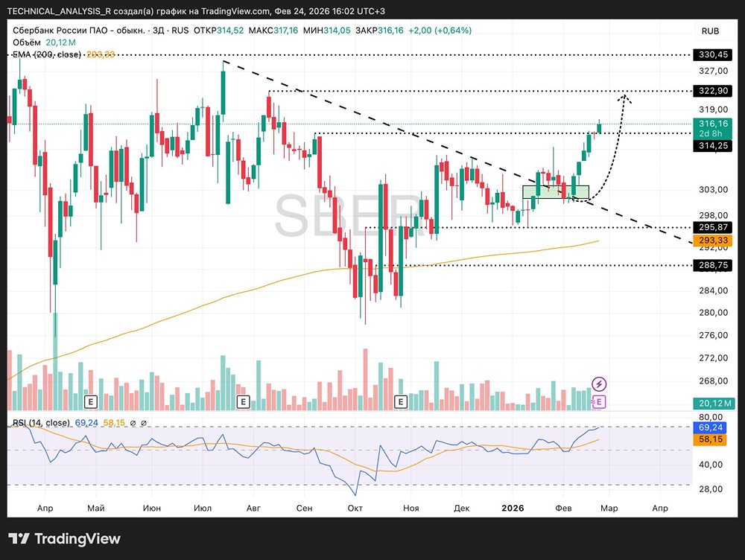Click the МАКС value 317,16
This screenshot has height=560, width=745.
click(285, 31)
